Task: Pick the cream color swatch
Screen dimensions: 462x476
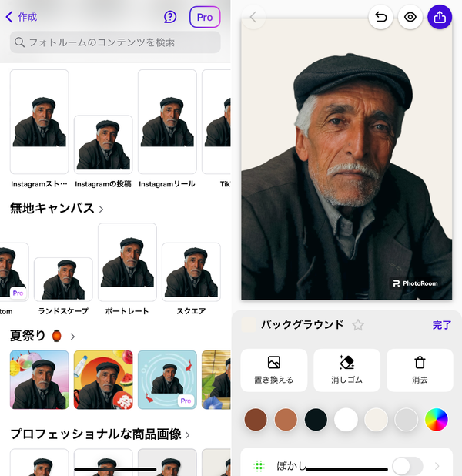Action: pyautogui.click(x=376, y=420)
